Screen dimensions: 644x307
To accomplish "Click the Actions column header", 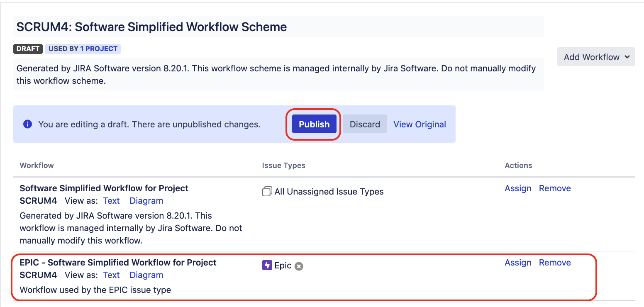I will 518,165.
